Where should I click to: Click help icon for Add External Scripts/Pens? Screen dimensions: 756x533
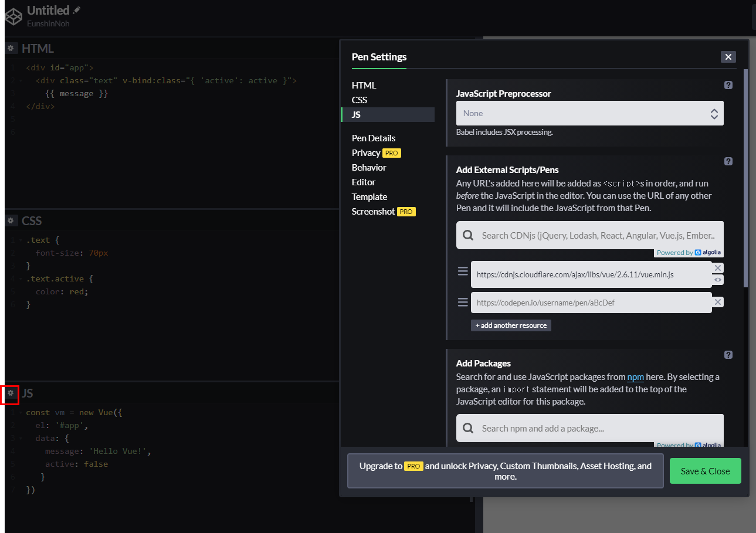click(x=728, y=161)
